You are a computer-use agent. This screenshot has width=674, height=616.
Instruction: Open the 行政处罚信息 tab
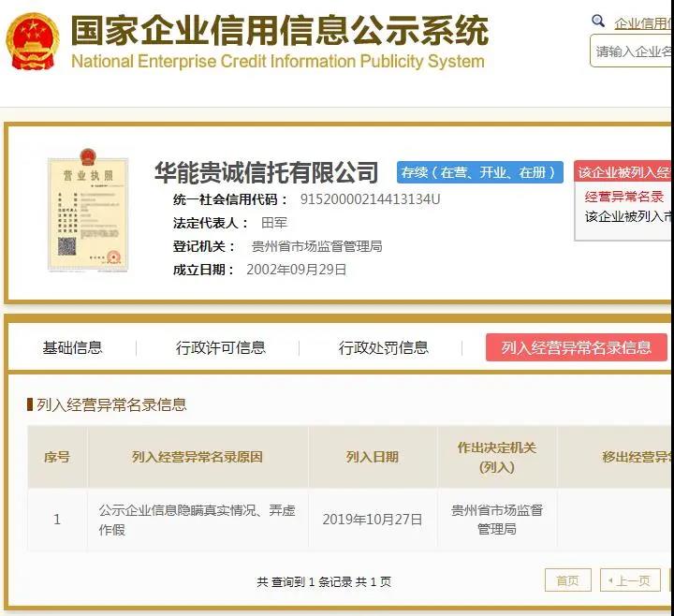pyautogui.click(x=384, y=347)
